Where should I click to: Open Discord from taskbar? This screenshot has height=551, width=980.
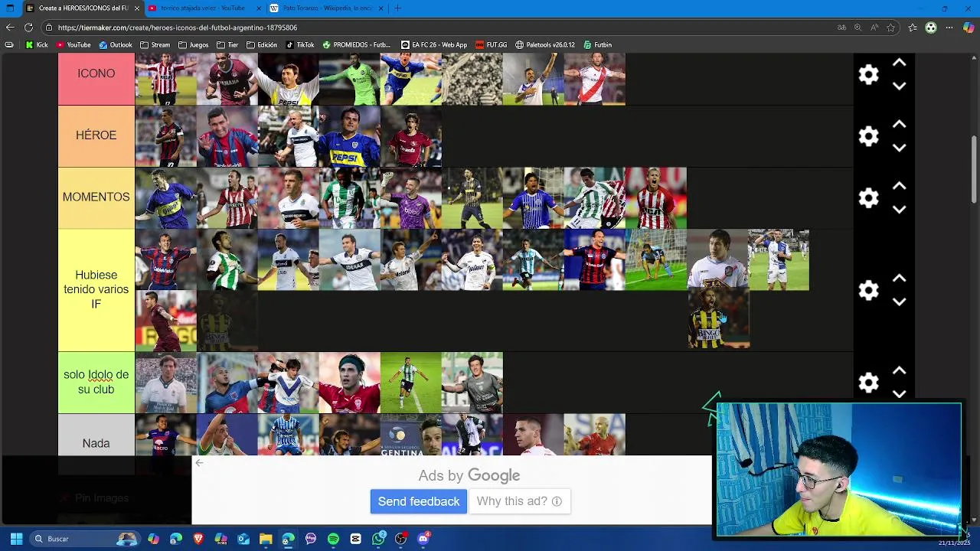click(x=423, y=539)
